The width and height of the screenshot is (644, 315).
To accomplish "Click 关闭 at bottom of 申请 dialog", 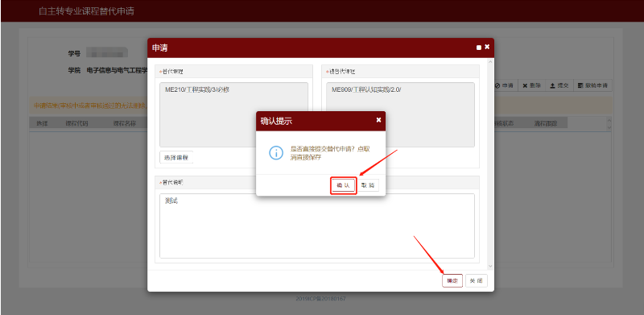I will 477,281.
